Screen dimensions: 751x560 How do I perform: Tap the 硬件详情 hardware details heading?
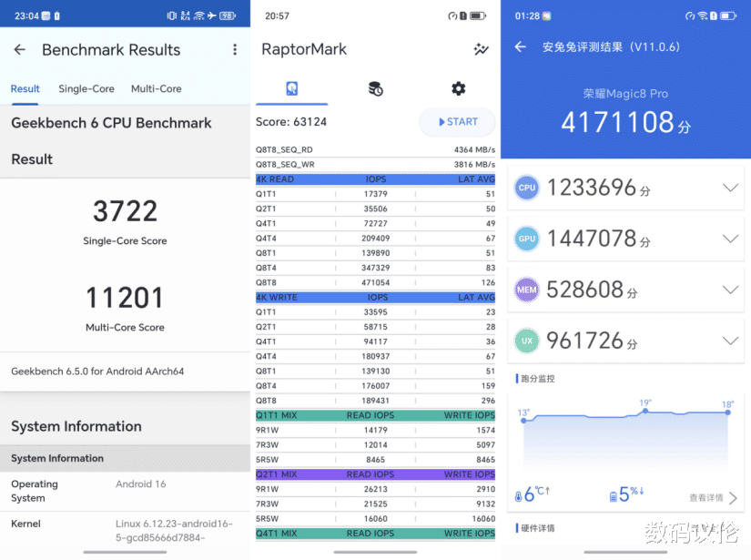click(538, 528)
